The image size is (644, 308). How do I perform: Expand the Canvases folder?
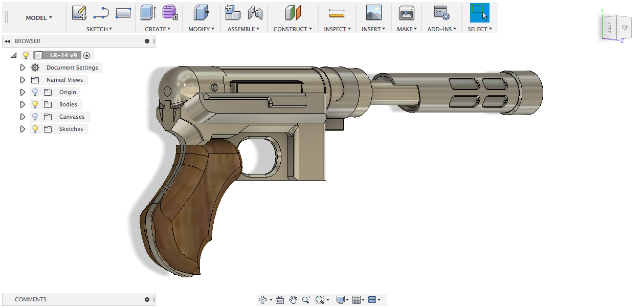(23, 117)
